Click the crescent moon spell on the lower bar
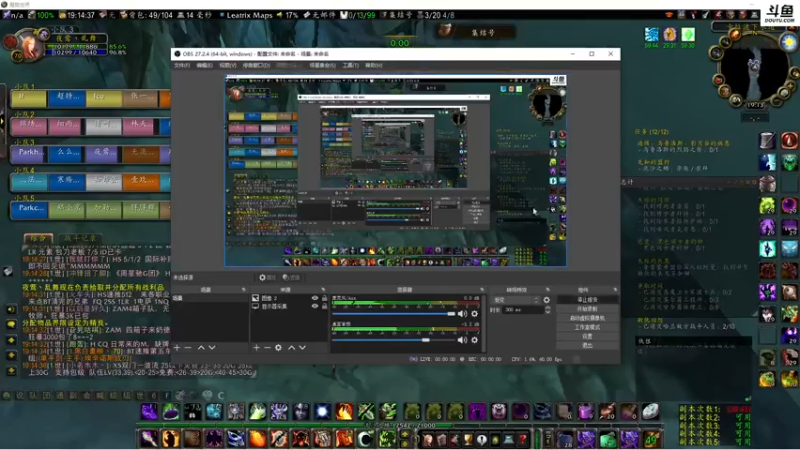800x450 pixels. [x=365, y=439]
